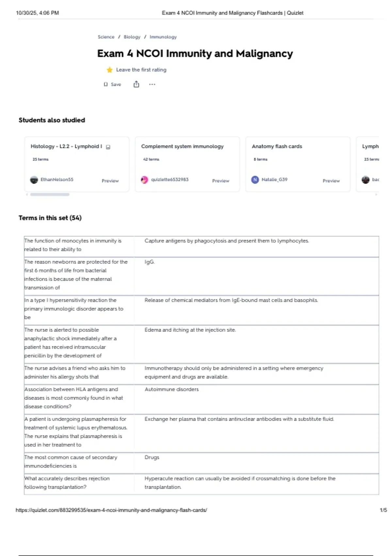Click the horizontal carousel scrollbar thumb
The height and width of the screenshot is (556, 392).
tap(50, 194)
